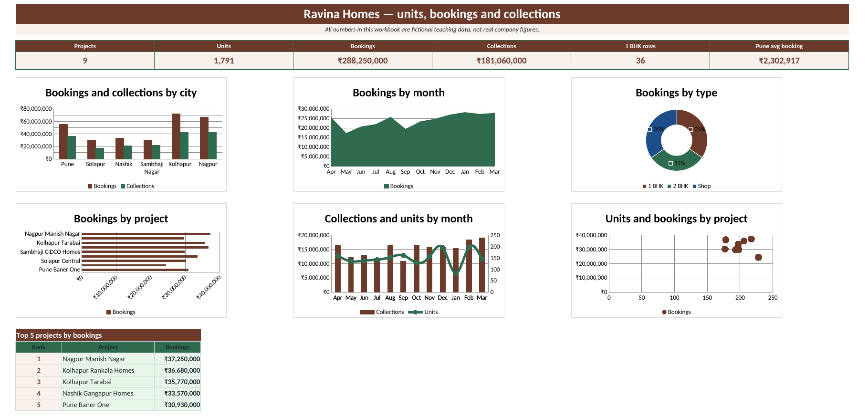Viewport: 868px width, 418px height.
Task: Select the 1 BHK rows value 36
Action: click(640, 61)
